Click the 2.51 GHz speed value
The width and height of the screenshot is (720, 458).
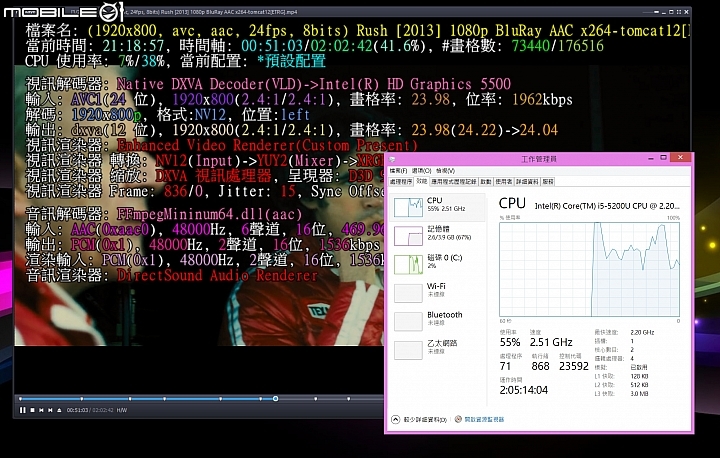(x=551, y=342)
